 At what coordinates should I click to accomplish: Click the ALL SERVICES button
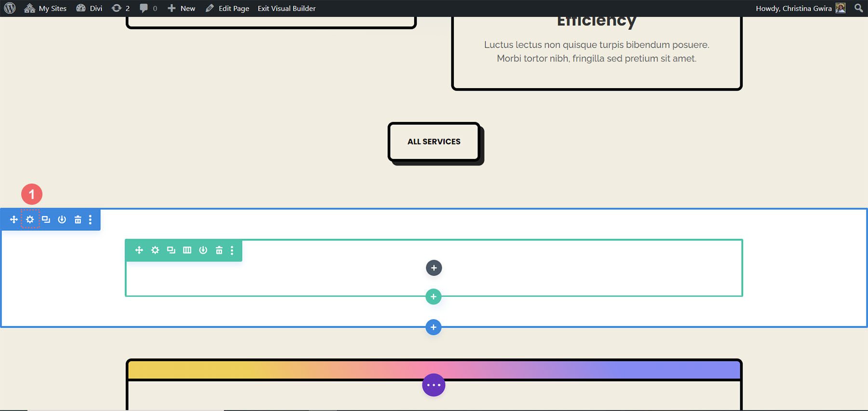click(x=434, y=142)
